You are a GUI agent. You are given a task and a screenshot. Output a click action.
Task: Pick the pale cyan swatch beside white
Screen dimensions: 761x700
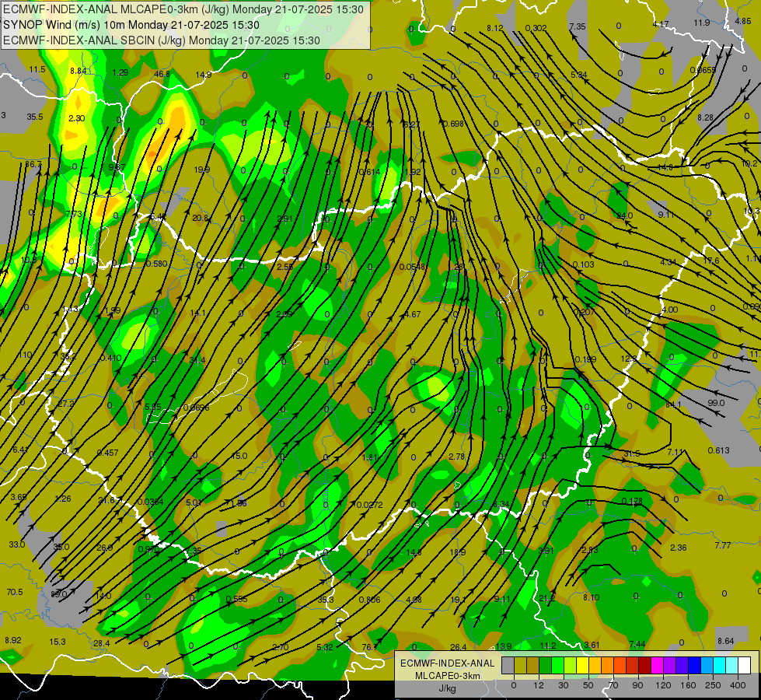[732, 666]
